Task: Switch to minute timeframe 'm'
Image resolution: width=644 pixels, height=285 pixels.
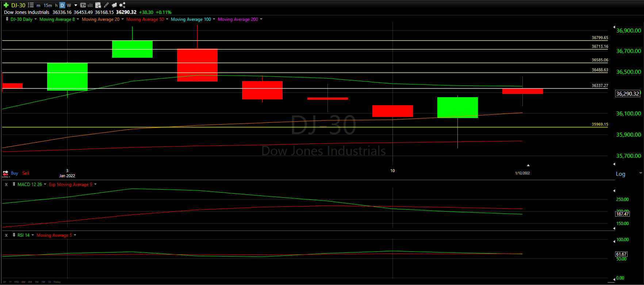Action: click(x=38, y=5)
